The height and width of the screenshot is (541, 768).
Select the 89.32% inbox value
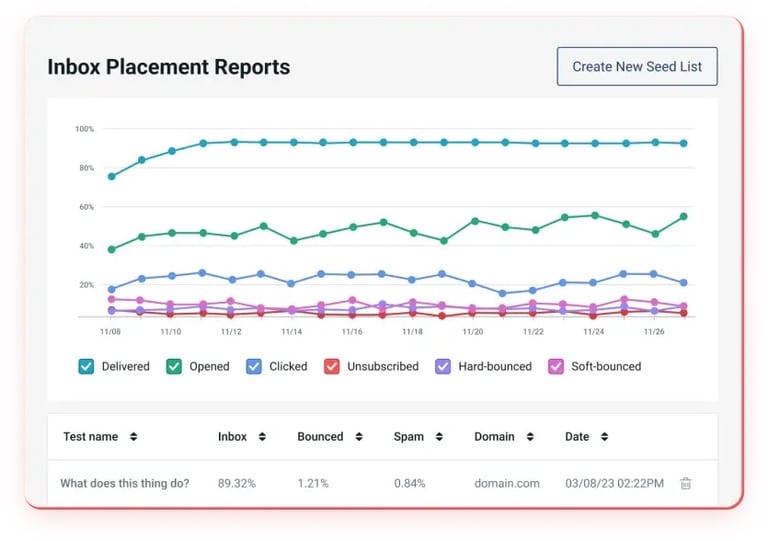click(x=237, y=484)
